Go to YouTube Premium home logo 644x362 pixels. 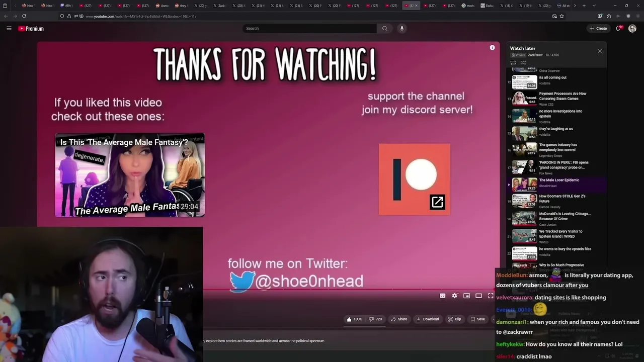(x=31, y=29)
